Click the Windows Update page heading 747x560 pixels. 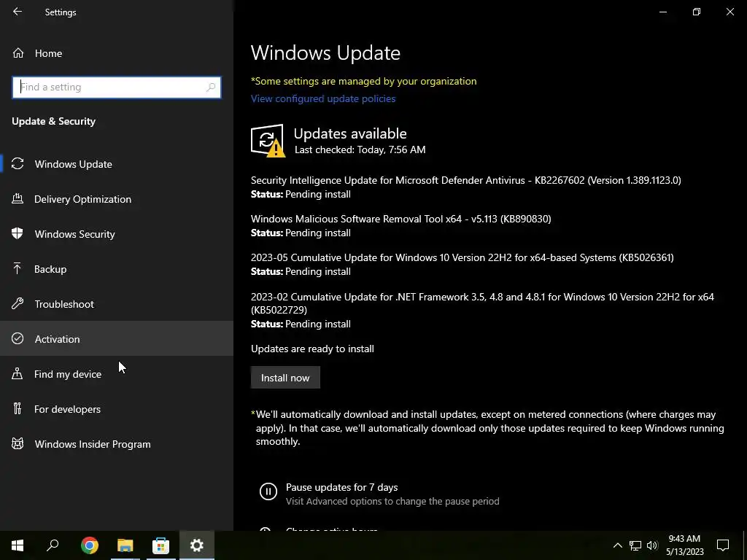click(x=325, y=52)
